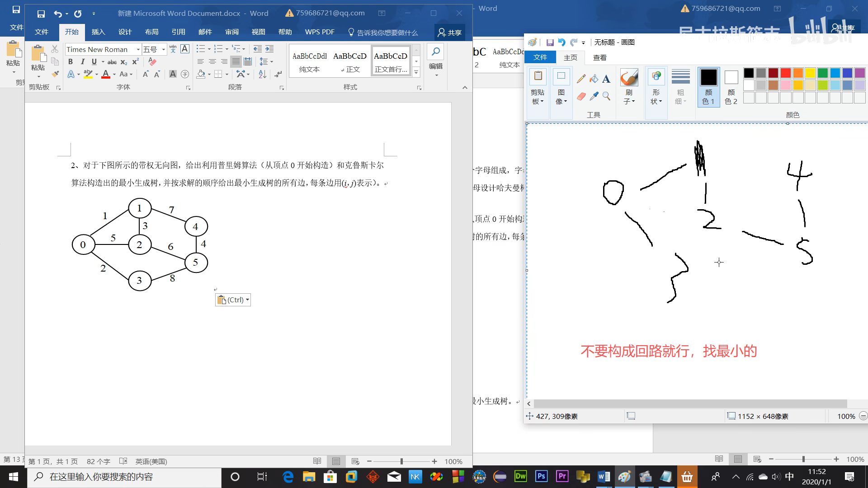This screenshot has width=868, height=488.
Task: Select the Eraser tool in Paint
Action: 581,96
